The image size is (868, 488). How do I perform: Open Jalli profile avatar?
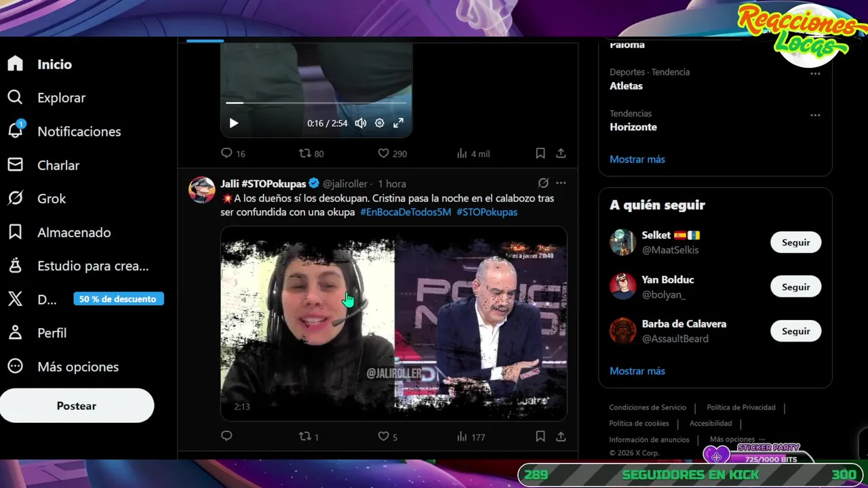click(x=201, y=190)
